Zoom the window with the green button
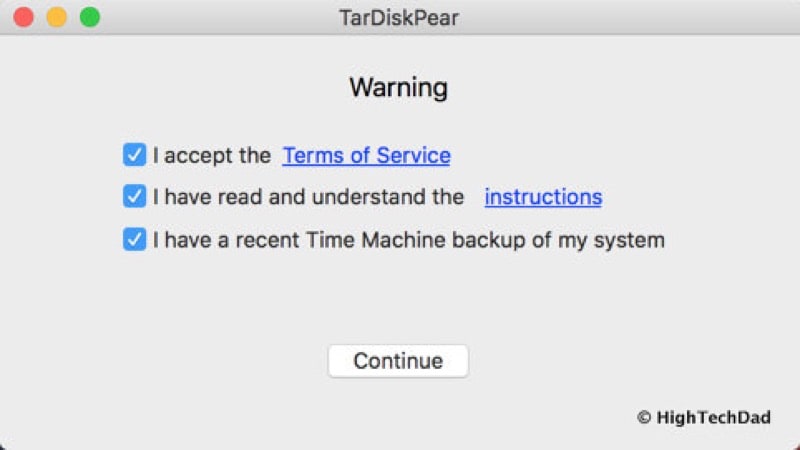800x450 pixels. [90, 17]
